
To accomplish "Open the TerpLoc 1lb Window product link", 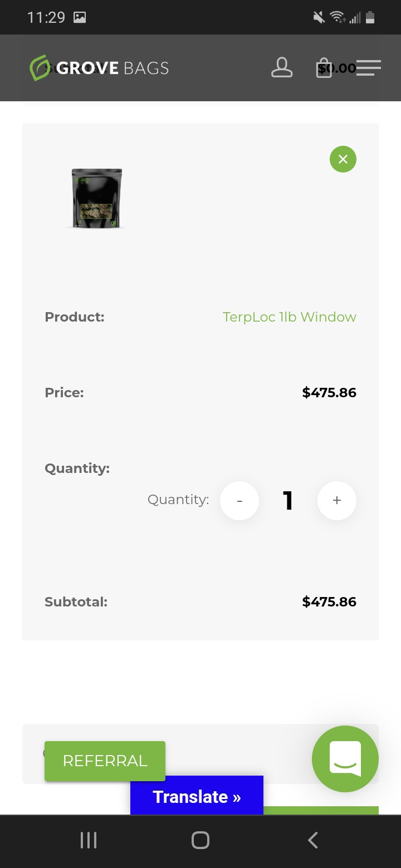I will click(289, 317).
